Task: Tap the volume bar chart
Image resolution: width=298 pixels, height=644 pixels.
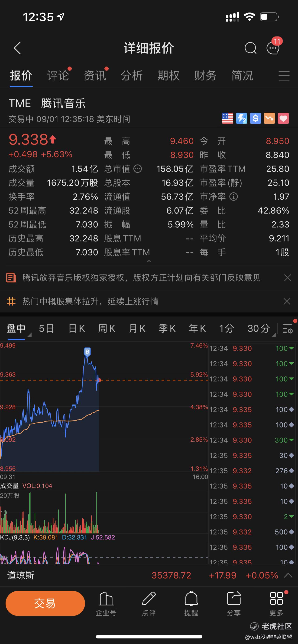Action: click(104, 512)
